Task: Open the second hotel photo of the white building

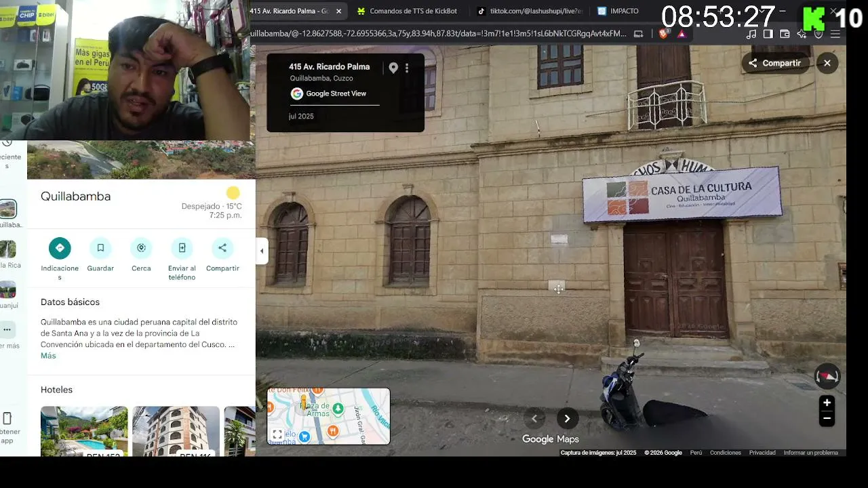Action: click(x=176, y=431)
